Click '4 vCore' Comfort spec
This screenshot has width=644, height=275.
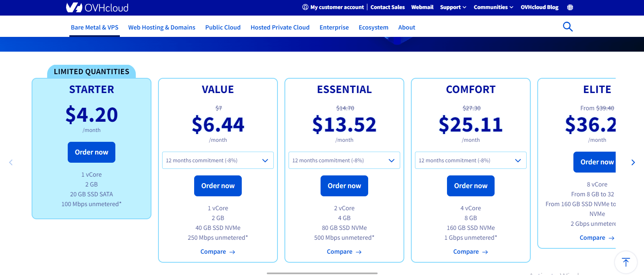point(471,208)
